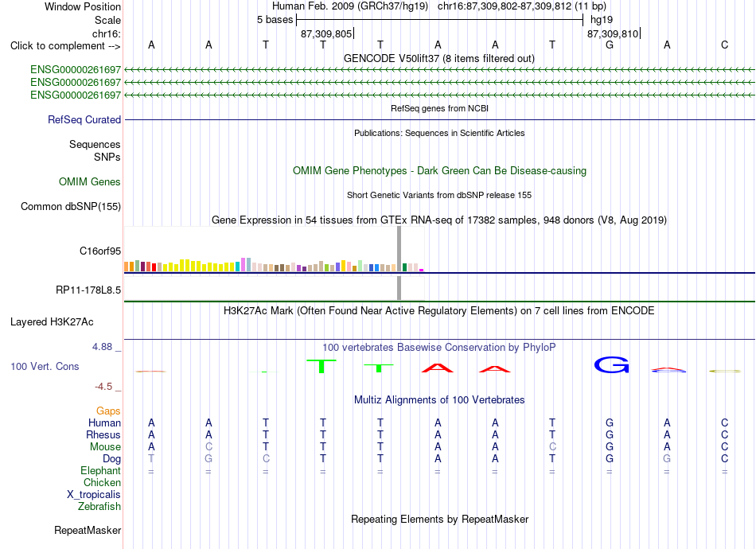Open the OMIM Genes track label
Screen dimensions: 756x549
pos(89,181)
